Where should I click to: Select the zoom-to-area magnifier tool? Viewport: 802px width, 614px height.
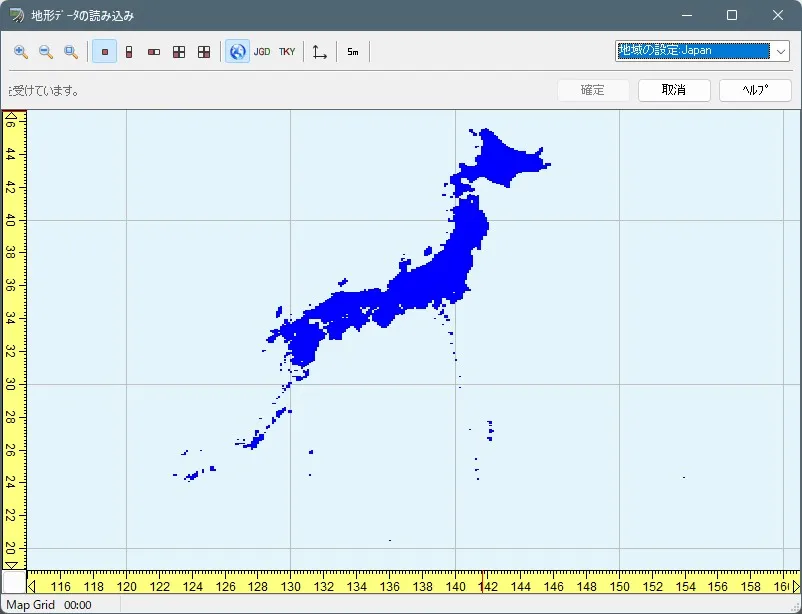pos(71,52)
